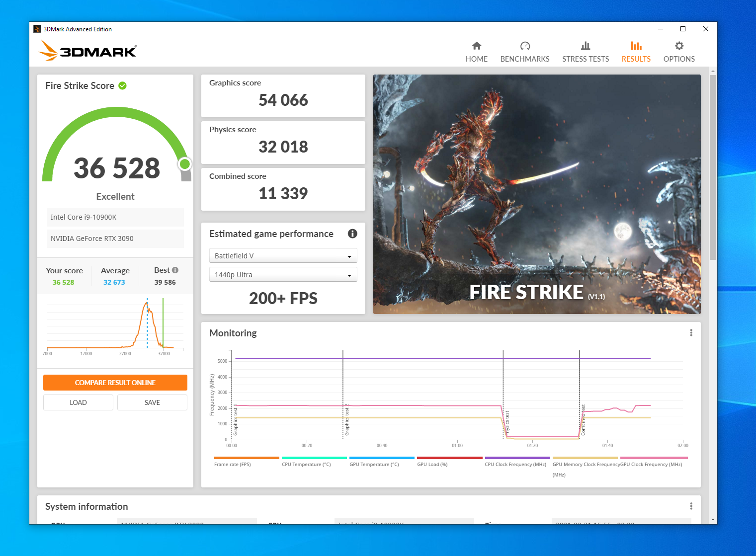
Task: Open the Stress Tests tab
Action: tap(586, 52)
